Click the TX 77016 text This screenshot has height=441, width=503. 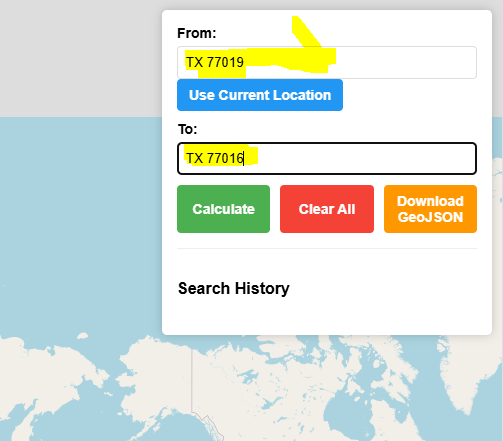[x=215, y=158]
